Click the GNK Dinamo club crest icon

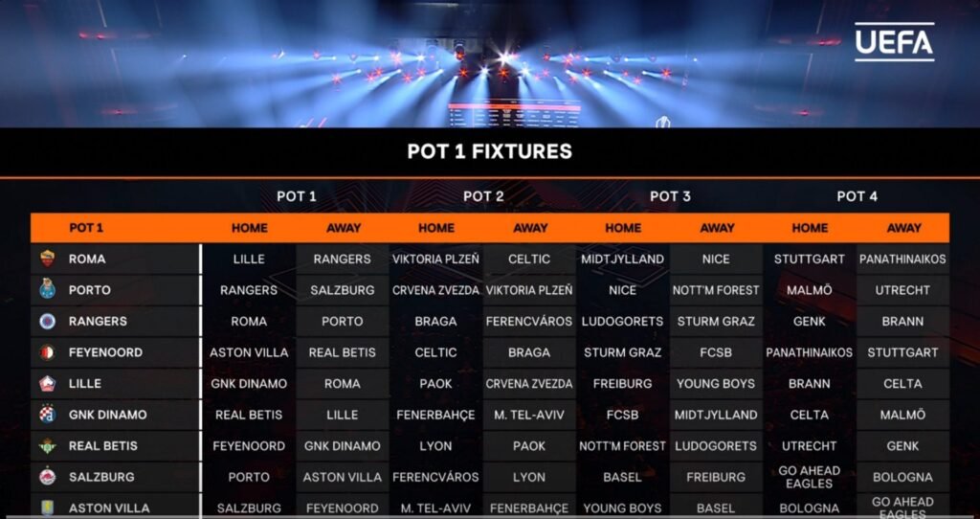(x=48, y=415)
